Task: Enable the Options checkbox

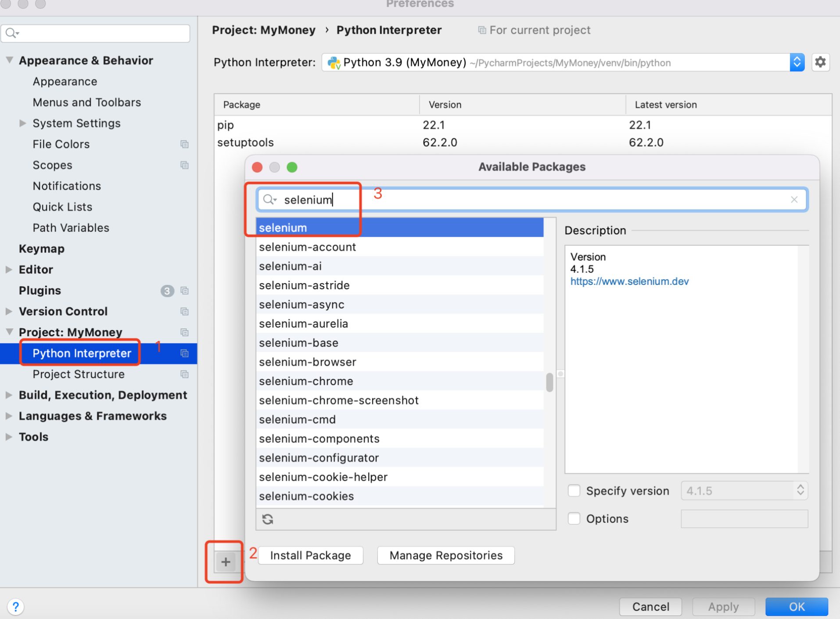Action: click(574, 518)
